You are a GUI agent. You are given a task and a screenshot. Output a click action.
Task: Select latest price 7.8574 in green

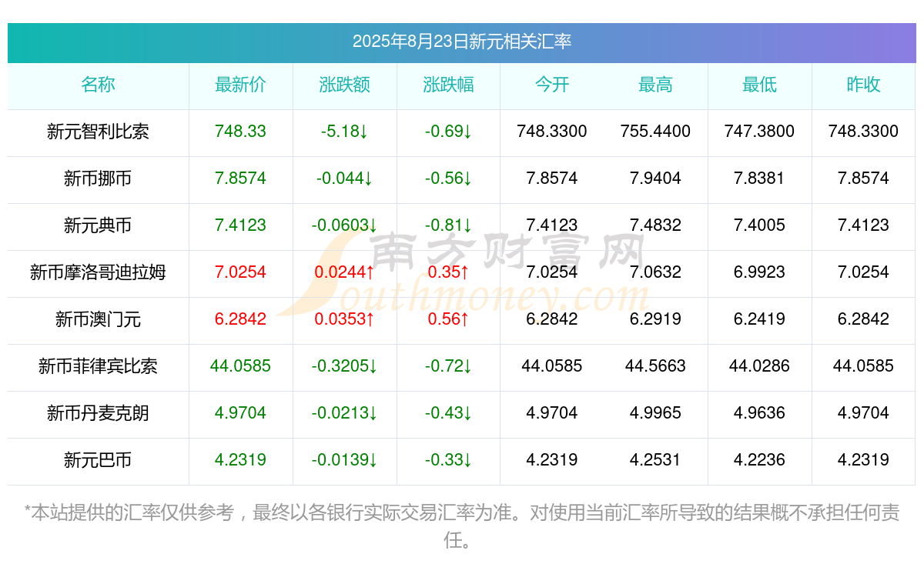point(240,179)
